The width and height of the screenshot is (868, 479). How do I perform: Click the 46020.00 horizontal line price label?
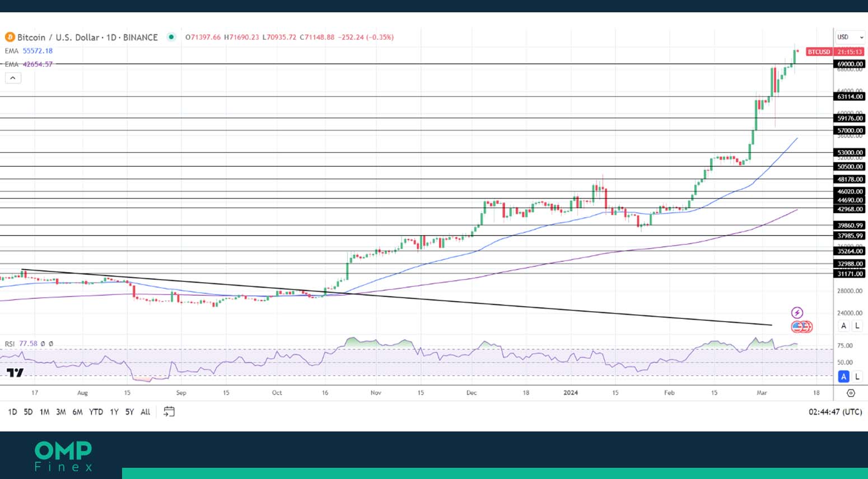click(x=850, y=191)
